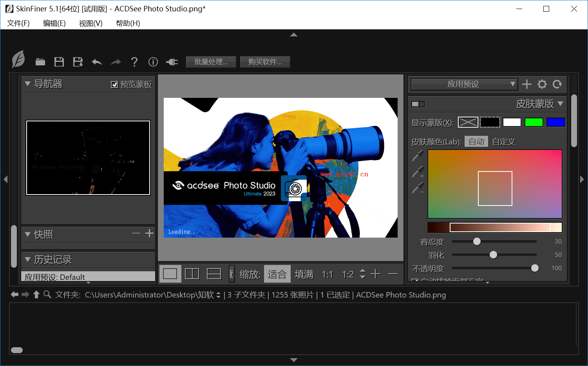The height and width of the screenshot is (366, 588).
Task: Toggle the 皮肤蒙版 panel switch
Action: (418, 104)
